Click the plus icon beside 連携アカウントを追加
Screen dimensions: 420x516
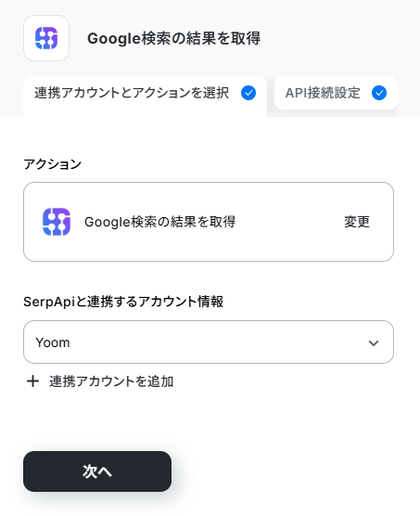pos(32,381)
